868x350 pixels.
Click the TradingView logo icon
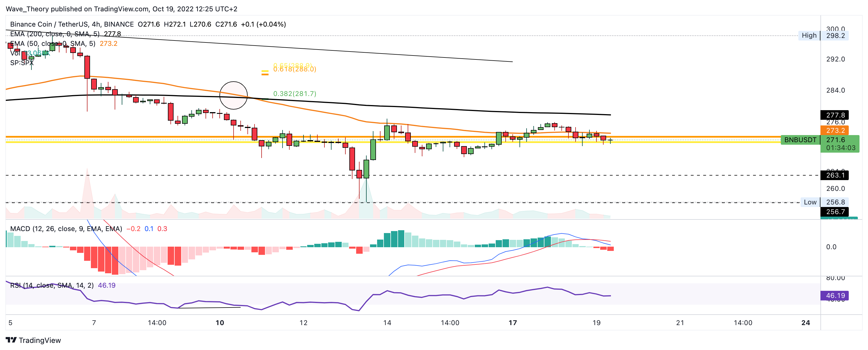pos(11,340)
